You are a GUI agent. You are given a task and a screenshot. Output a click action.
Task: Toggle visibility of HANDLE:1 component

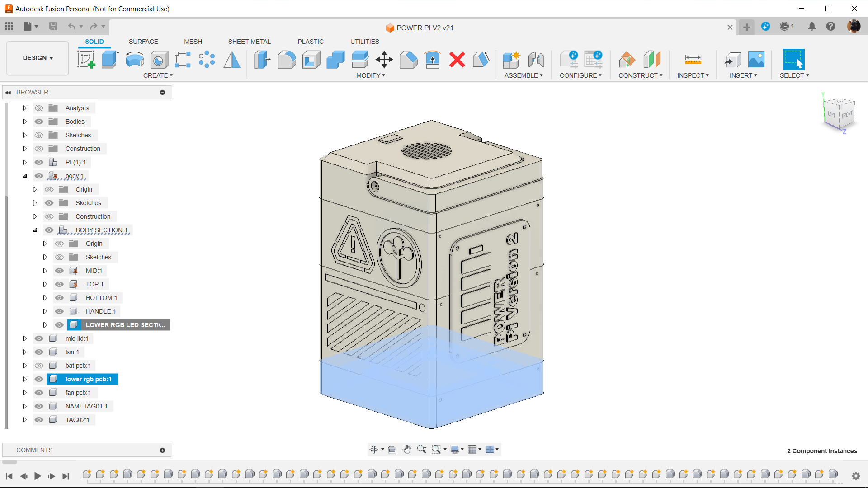59,311
